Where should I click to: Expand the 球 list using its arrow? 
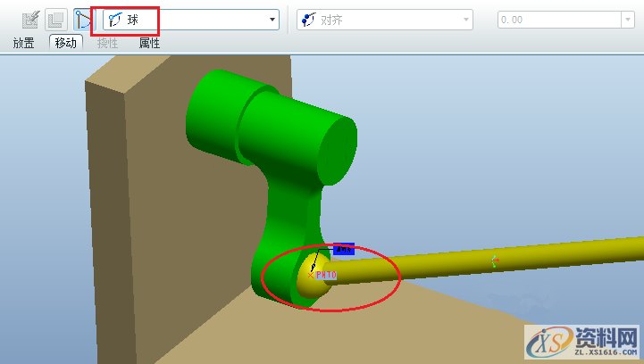[x=272, y=20]
